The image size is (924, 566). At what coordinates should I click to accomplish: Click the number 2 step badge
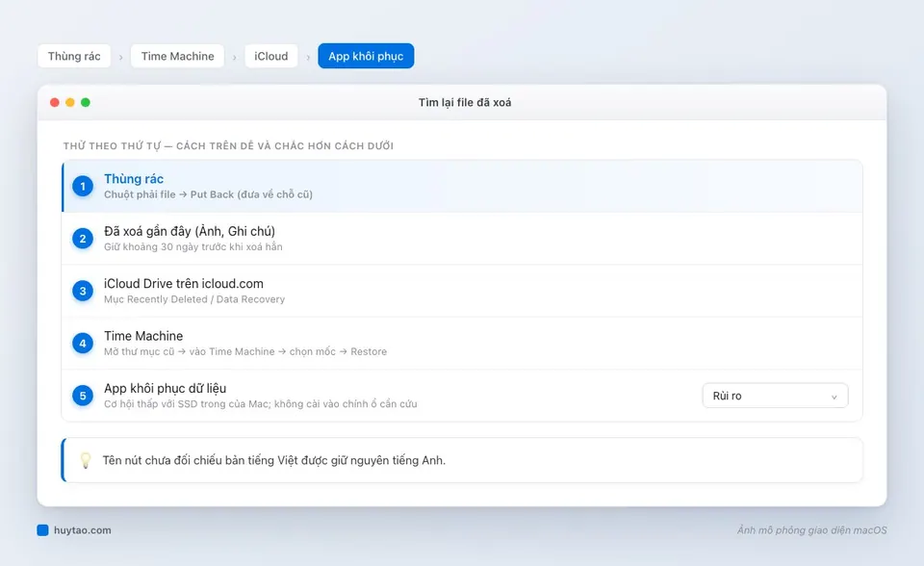point(83,239)
